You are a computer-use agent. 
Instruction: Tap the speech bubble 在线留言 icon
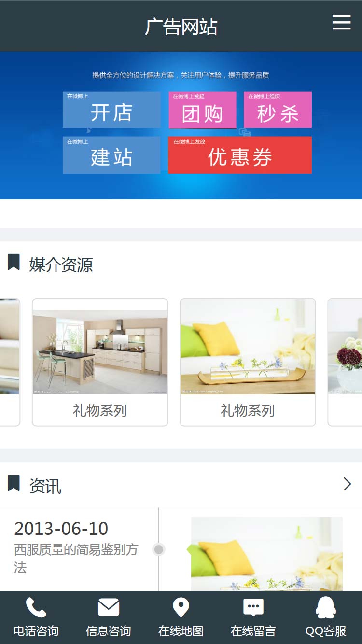click(253, 608)
